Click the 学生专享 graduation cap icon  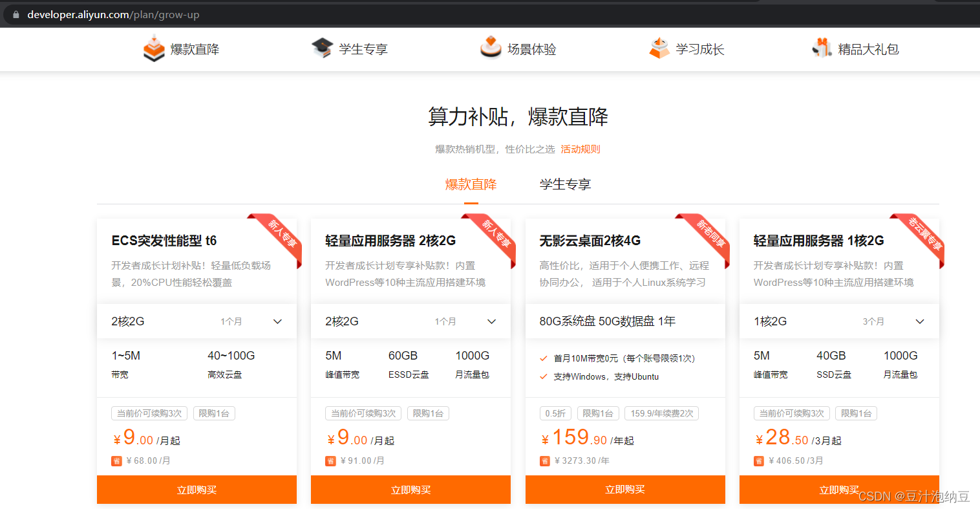322,49
